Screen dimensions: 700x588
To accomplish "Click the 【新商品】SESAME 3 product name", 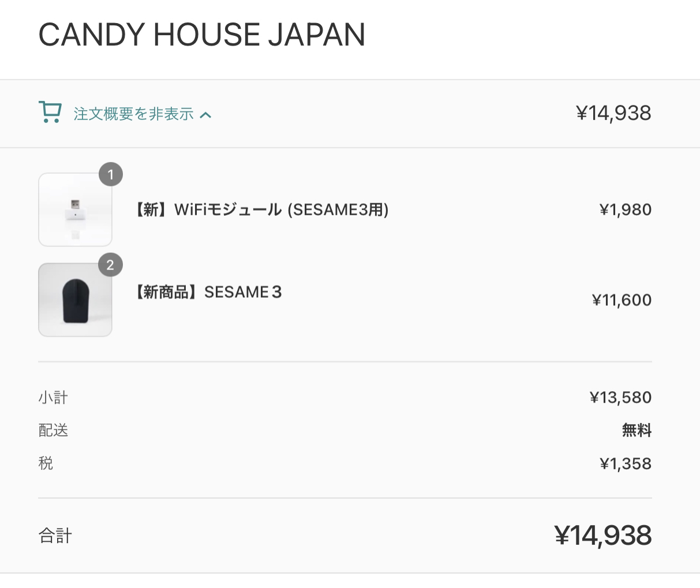I will (x=207, y=292).
